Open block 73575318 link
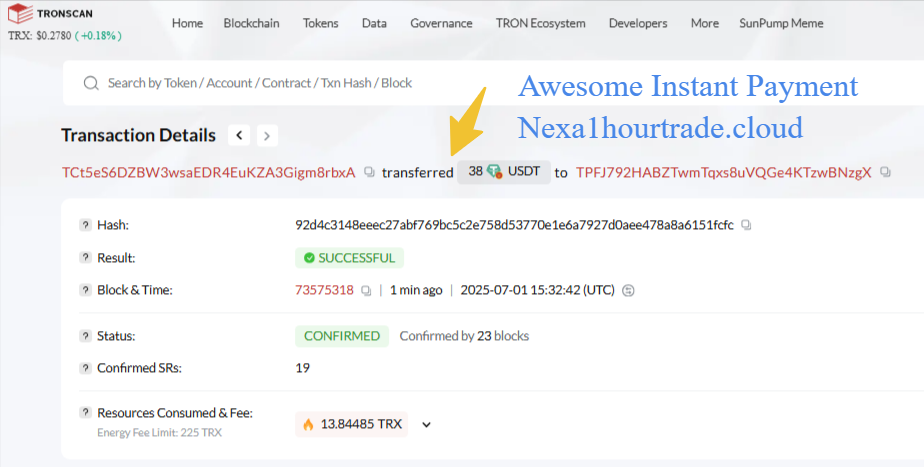The height and width of the screenshot is (467, 924). [324, 290]
